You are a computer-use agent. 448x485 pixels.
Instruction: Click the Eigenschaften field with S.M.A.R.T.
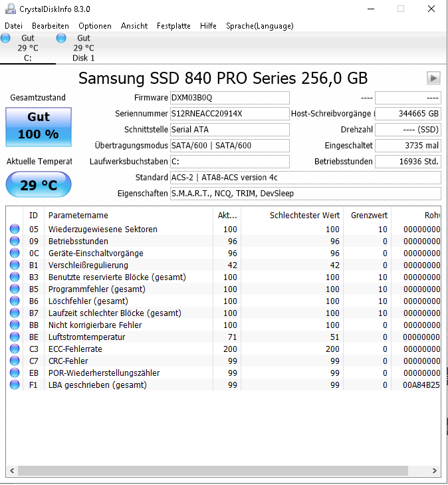point(305,194)
